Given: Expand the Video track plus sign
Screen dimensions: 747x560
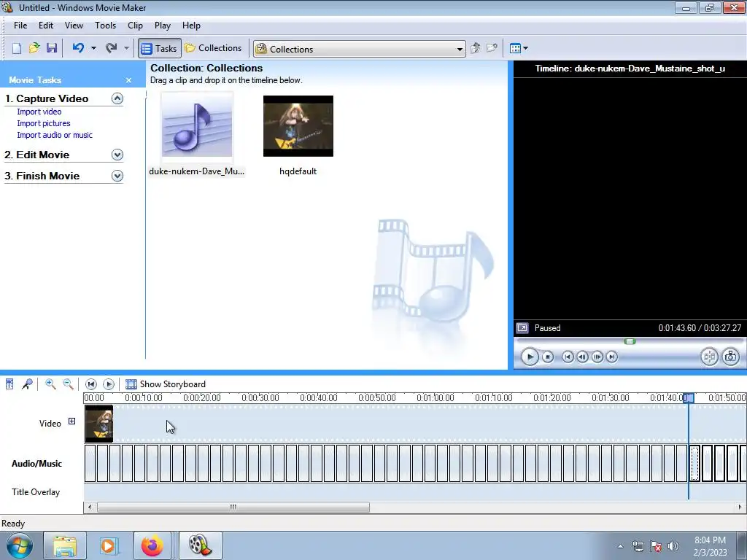Looking at the screenshot, I should (71, 421).
